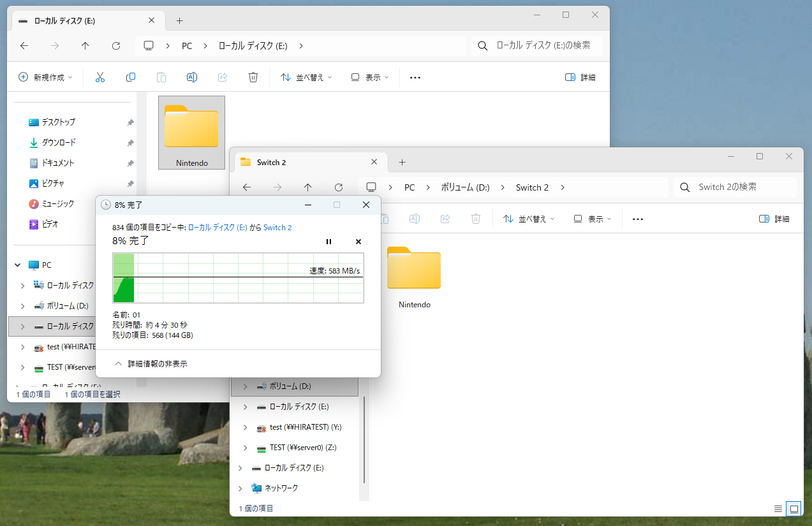The image size is (812, 526).
Task: Click scrollbar in Switch 2 navigation pane
Action: click(x=365, y=440)
